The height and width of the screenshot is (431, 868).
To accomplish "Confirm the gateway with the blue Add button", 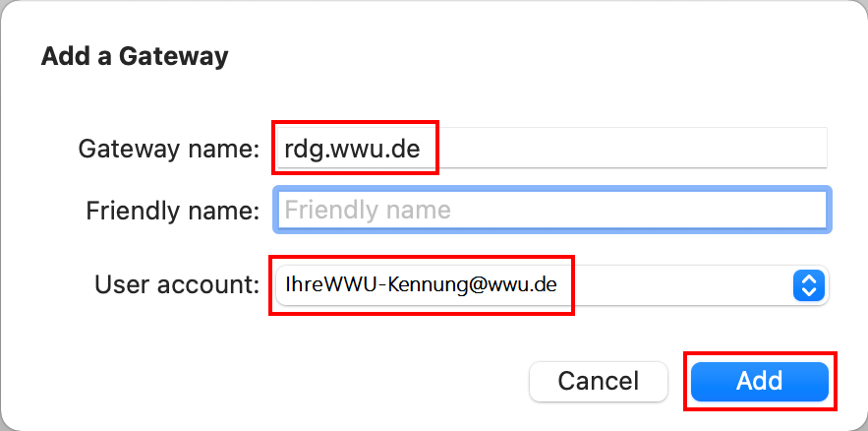I will [x=760, y=381].
